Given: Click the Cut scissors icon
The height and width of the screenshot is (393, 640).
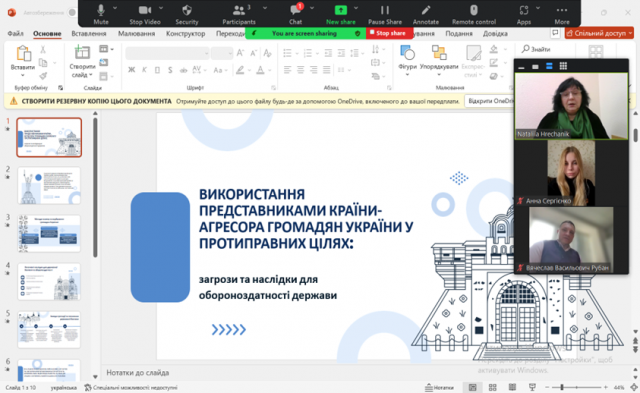Looking at the screenshot, I should pos(43,50).
